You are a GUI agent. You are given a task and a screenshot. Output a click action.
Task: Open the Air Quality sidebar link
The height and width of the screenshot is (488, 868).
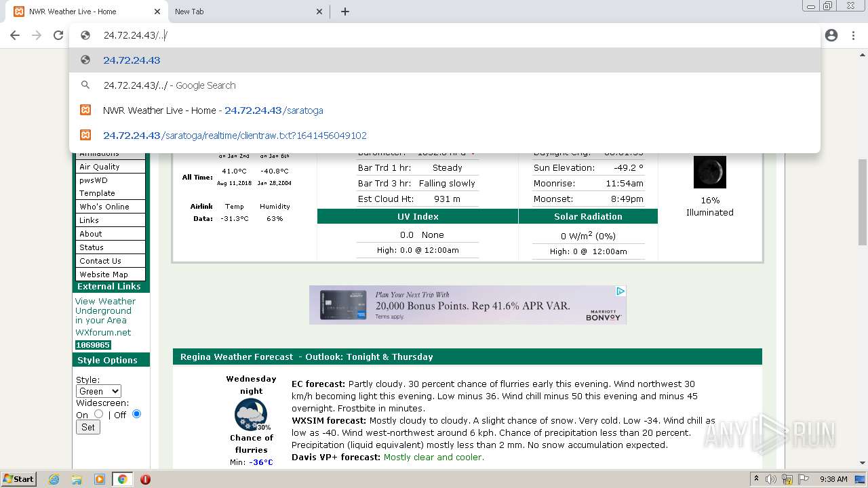point(111,167)
